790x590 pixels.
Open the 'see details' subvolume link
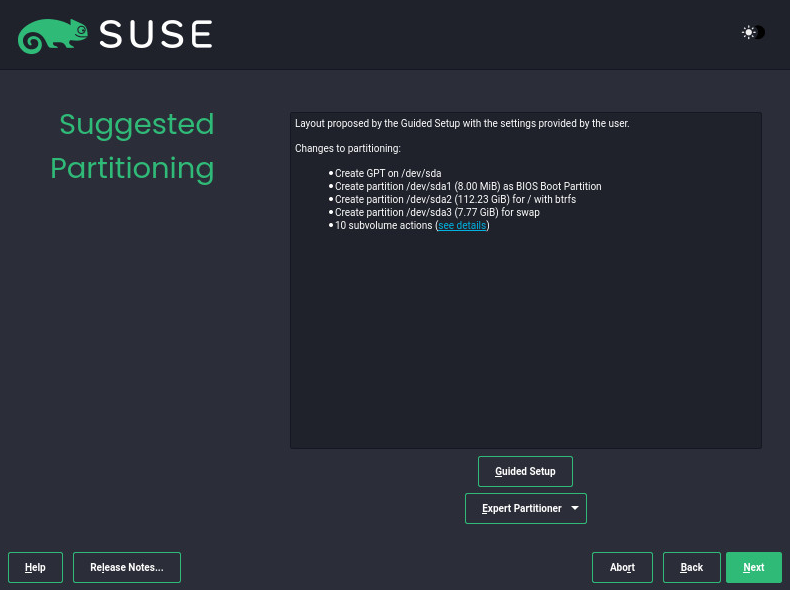coord(462,225)
